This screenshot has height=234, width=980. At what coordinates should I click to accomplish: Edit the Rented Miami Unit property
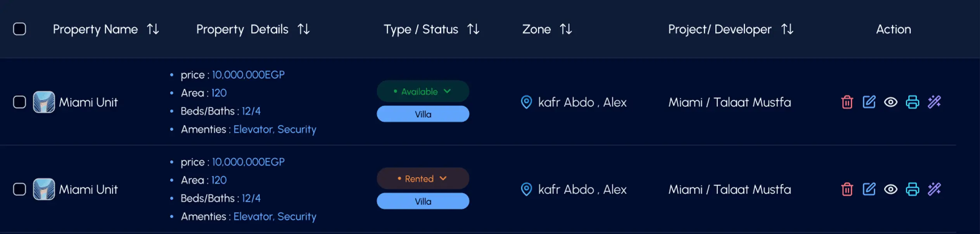[869, 189]
